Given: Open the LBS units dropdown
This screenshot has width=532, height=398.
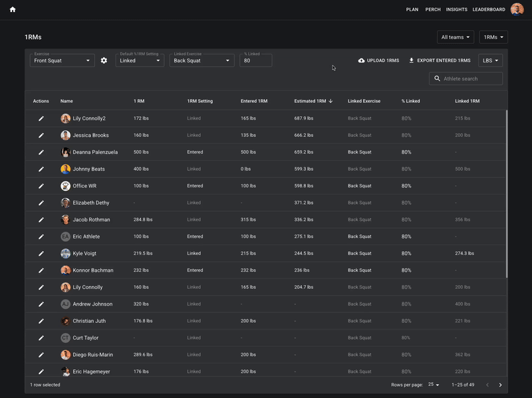Looking at the screenshot, I should [x=489, y=60].
